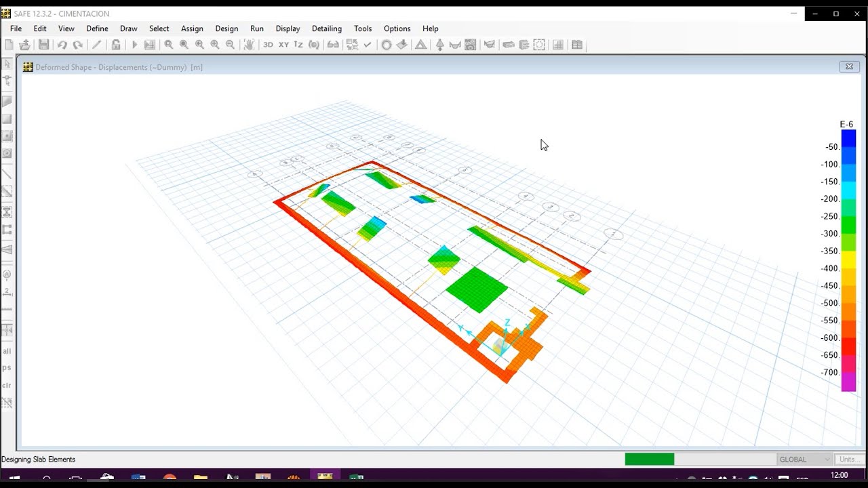The width and height of the screenshot is (868, 488).
Task: Open the Draw menu
Action: 128,28
